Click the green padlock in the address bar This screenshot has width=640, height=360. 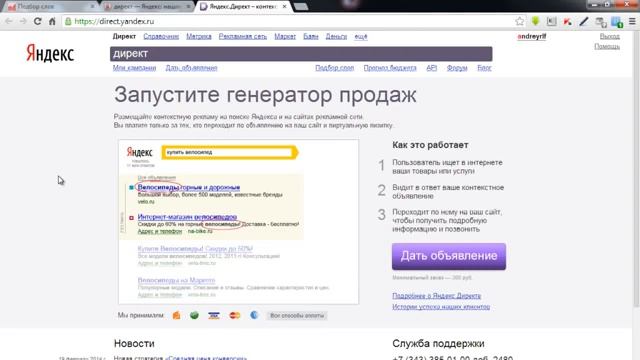pyautogui.click(x=68, y=21)
